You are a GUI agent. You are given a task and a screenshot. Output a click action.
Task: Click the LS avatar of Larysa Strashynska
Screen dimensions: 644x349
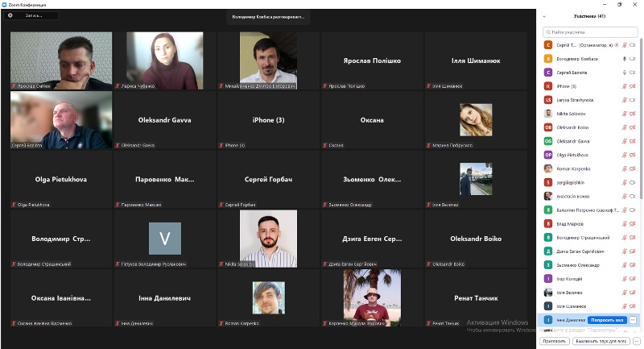click(548, 100)
